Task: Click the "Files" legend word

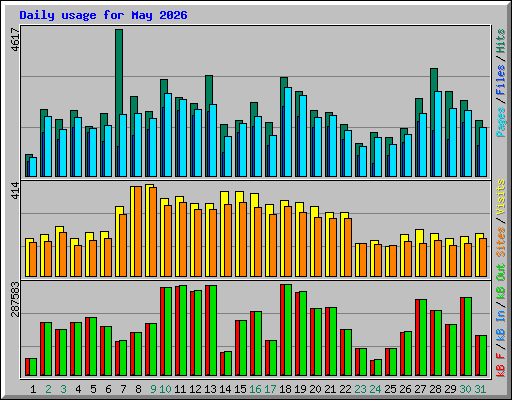Action: coord(501,80)
